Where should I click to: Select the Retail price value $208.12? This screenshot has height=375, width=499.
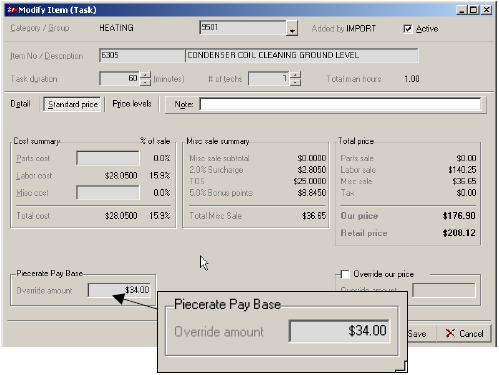[x=459, y=233]
